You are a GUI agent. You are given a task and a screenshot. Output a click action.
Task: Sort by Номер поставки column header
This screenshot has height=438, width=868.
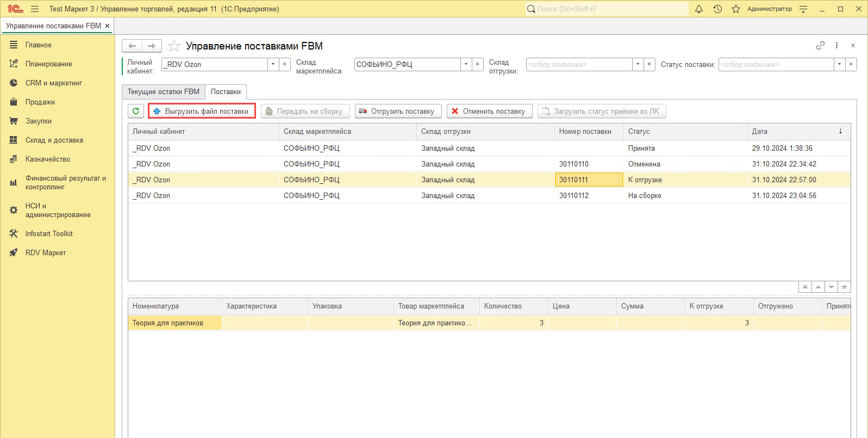coord(589,131)
